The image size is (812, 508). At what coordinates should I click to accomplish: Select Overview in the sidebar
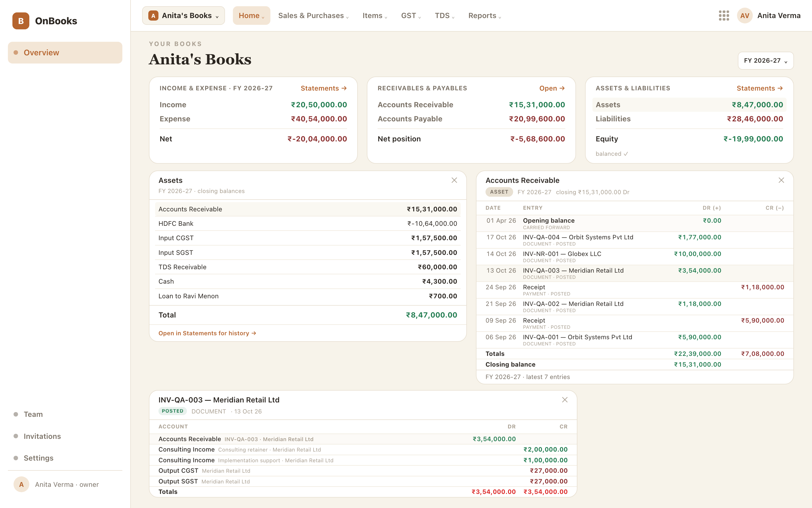[65, 53]
